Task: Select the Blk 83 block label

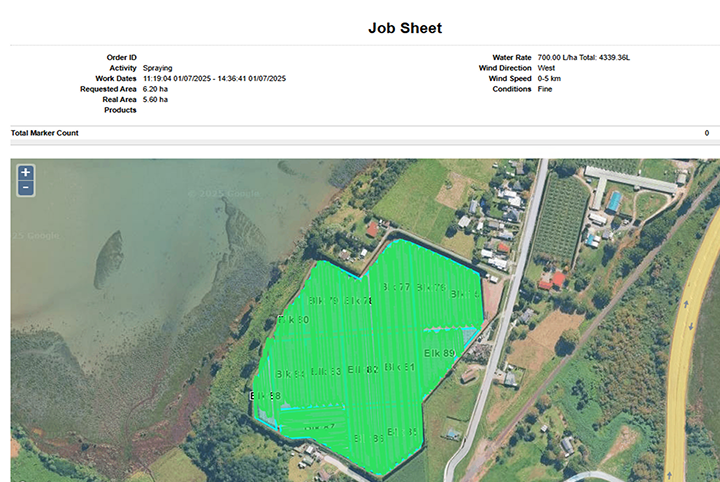Action: click(x=326, y=371)
